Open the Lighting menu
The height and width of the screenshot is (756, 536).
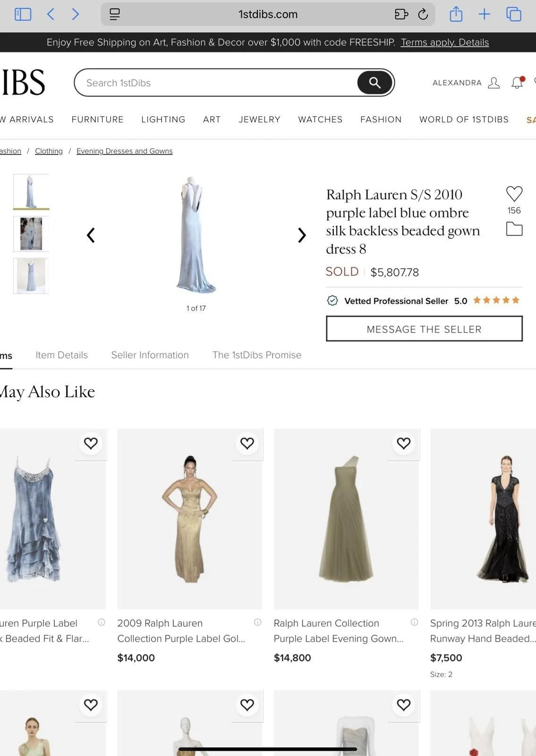[x=163, y=120]
